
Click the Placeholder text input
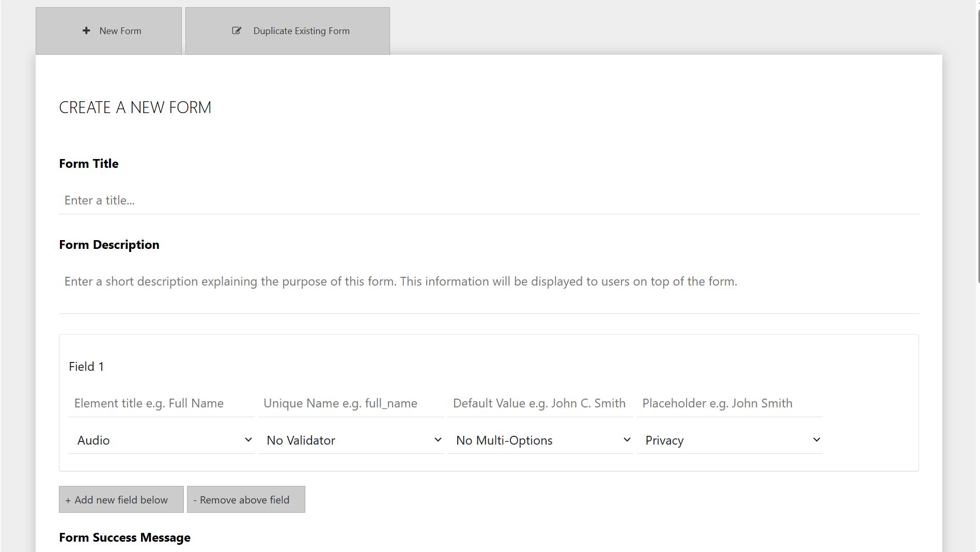(729, 403)
